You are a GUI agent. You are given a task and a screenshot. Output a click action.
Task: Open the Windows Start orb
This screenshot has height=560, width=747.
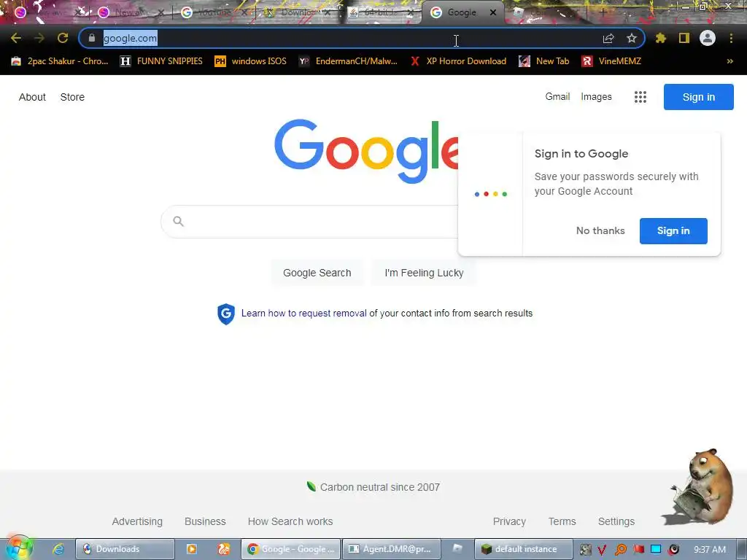click(x=19, y=548)
